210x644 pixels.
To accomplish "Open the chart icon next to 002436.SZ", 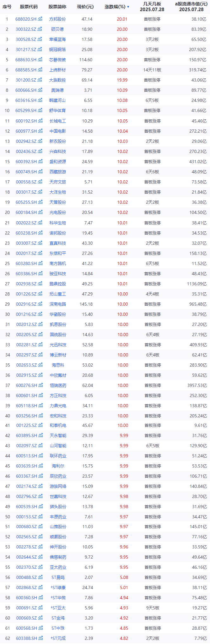I will click(40, 151).
